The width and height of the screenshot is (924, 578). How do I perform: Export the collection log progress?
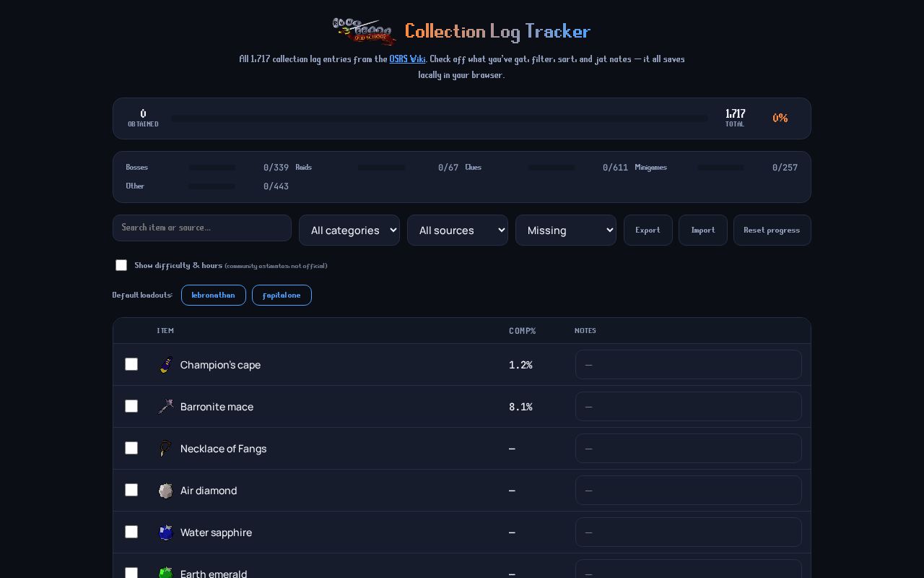(648, 230)
